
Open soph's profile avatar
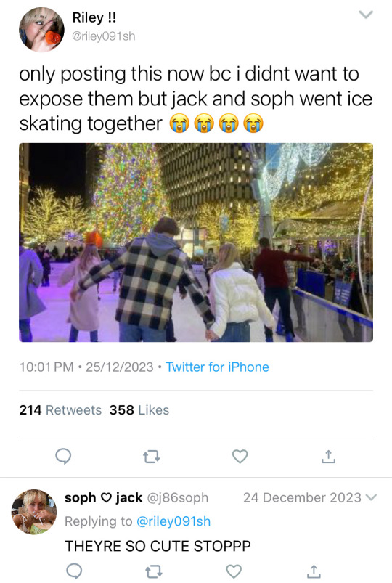(34, 512)
